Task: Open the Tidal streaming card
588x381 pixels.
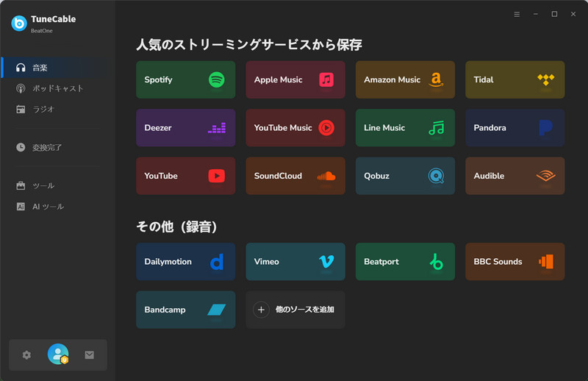Action: tap(515, 79)
